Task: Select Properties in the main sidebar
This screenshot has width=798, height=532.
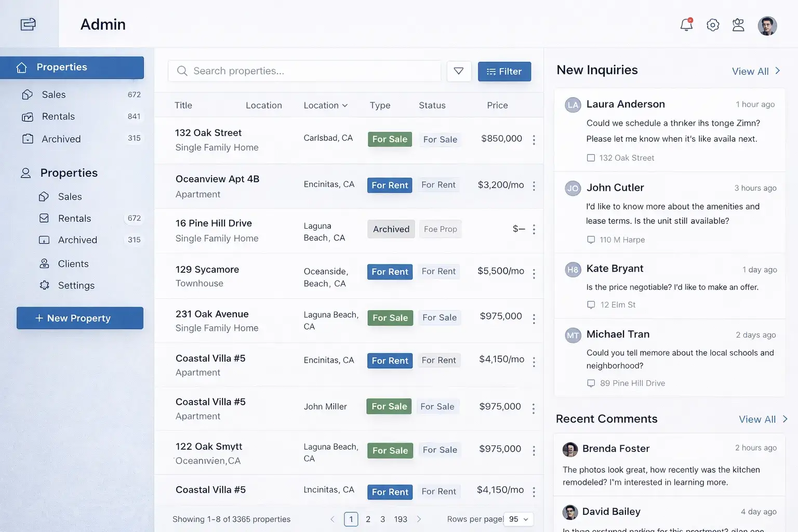Action: (62, 67)
